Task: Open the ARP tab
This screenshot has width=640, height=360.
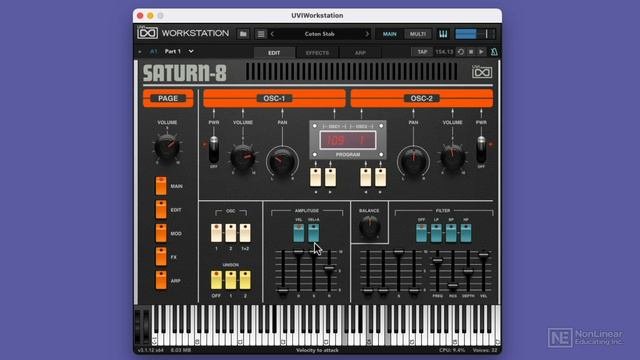Action: [360, 53]
